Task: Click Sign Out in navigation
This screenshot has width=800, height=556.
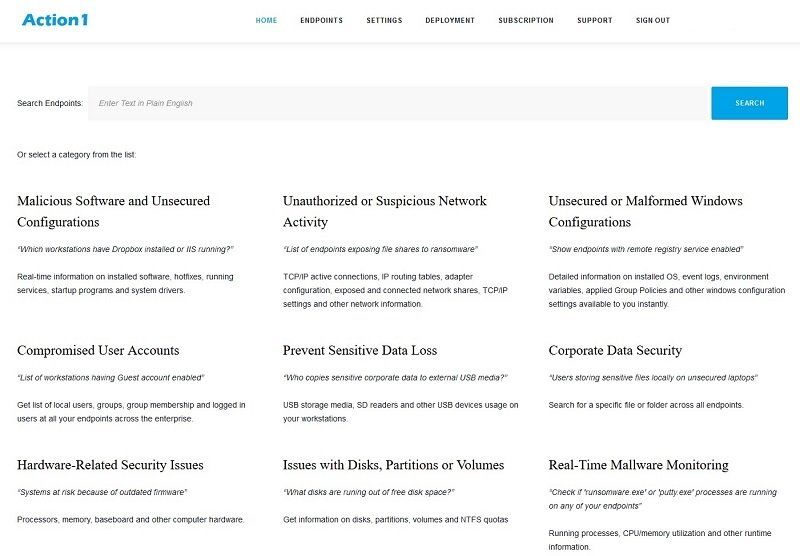Action: pos(653,20)
